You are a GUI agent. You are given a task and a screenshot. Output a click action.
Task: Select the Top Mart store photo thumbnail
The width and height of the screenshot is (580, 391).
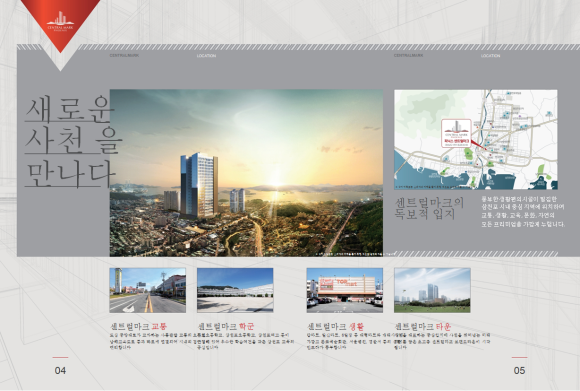(345, 290)
